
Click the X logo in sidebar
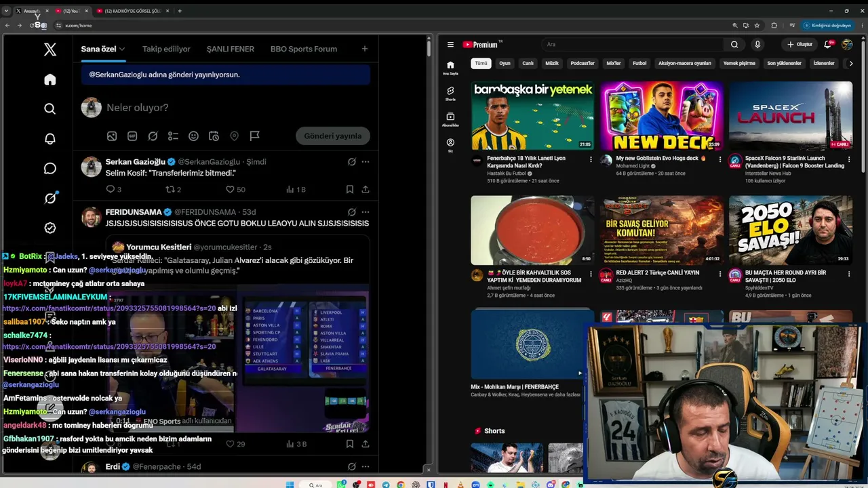(x=50, y=49)
